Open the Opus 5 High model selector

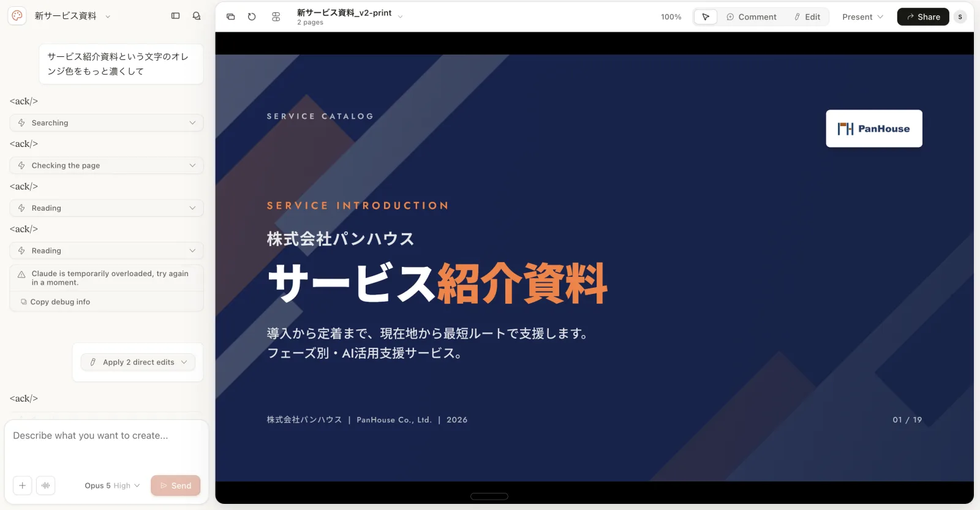(112, 486)
